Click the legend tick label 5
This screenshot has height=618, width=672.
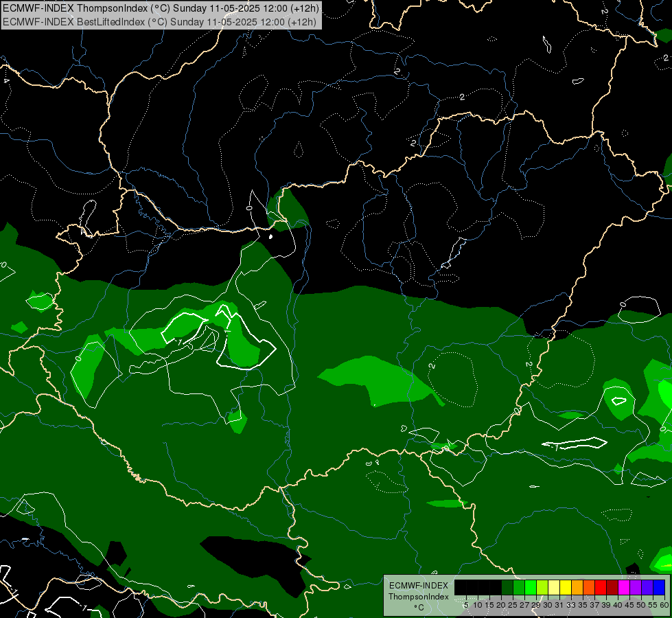pos(466,605)
